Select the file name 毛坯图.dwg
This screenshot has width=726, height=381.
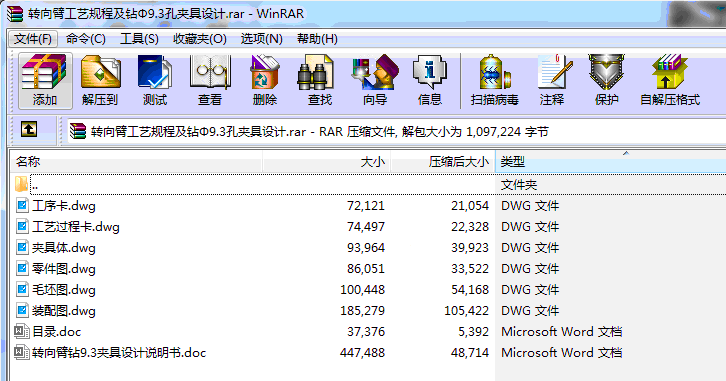tap(64, 290)
